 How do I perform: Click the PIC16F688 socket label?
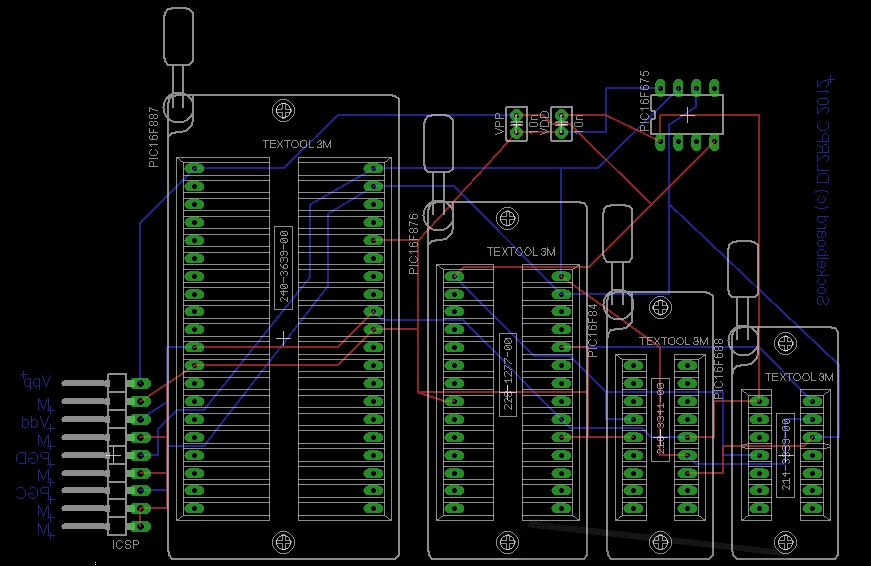(x=718, y=368)
